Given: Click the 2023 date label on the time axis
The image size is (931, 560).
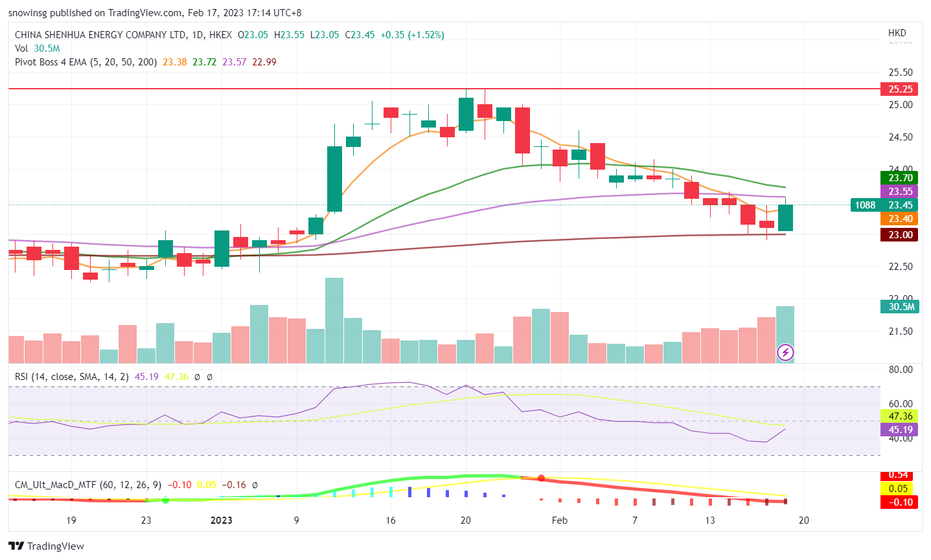Looking at the screenshot, I should 222,521.
